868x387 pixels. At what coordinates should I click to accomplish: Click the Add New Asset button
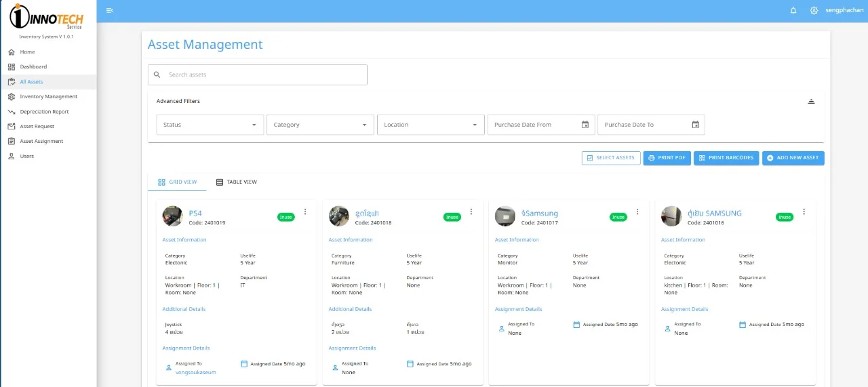[x=793, y=158]
